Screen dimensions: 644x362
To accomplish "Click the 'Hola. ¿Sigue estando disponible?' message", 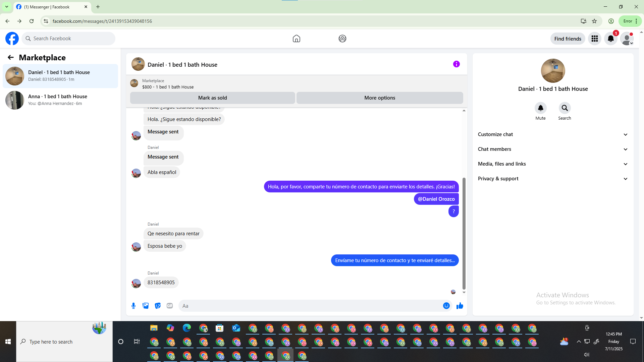I will (184, 119).
